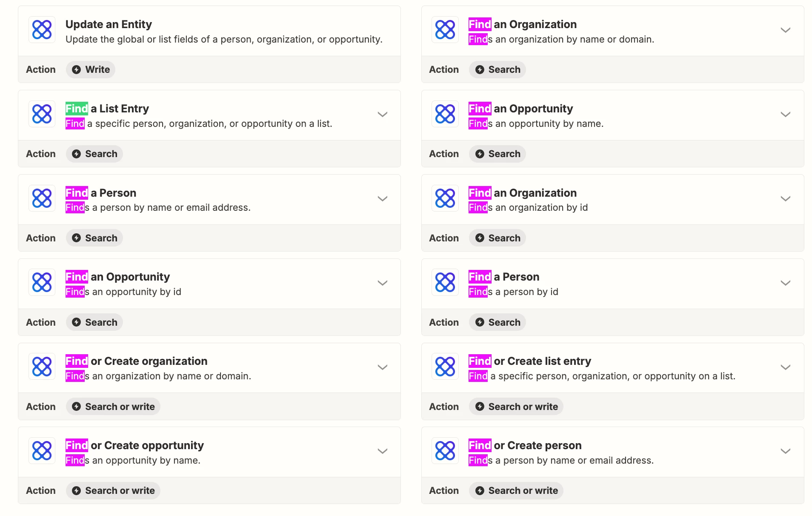The height and width of the screenshot is (516, 812).
Task: Expand Find a Person by id card
Action: coord(786,283)
